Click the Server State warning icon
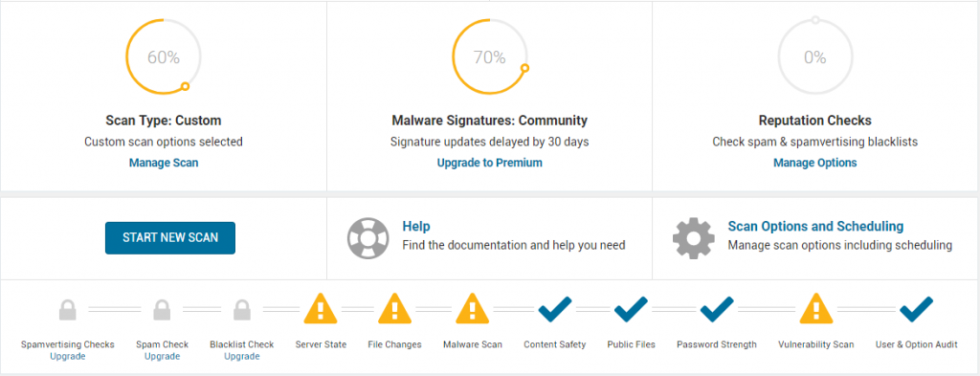The image size is (980, 376). tap(321, 308)
